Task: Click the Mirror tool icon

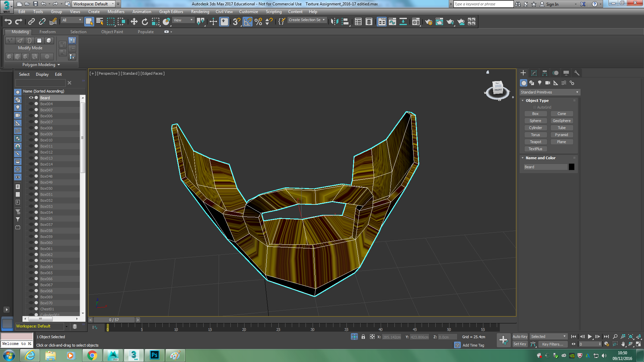Action: [x=334, y=22]
